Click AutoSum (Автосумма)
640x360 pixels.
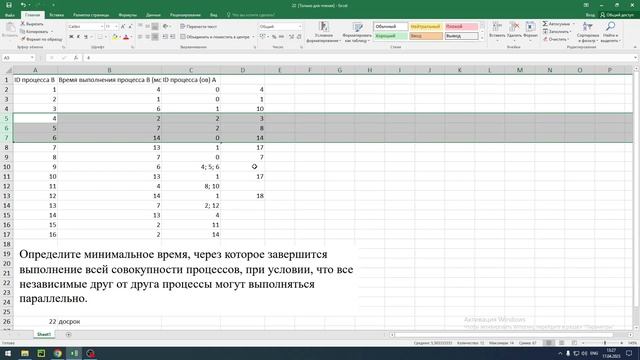[x=556, y=24]
